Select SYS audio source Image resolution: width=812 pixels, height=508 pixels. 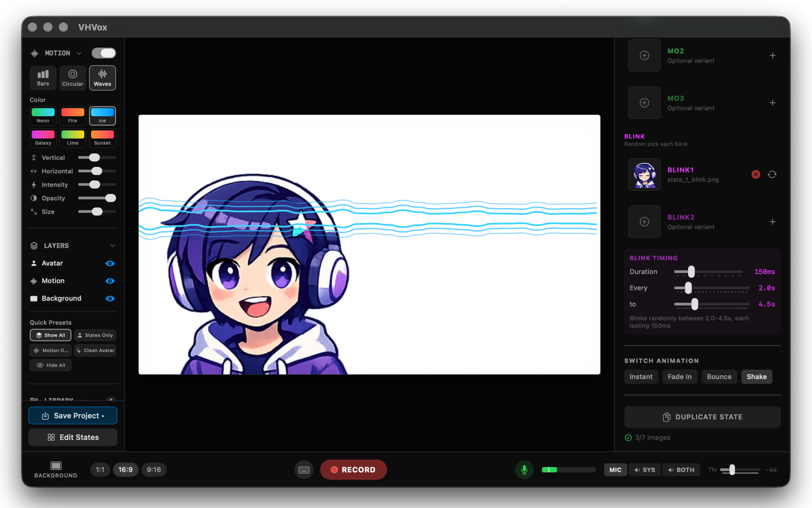(x=645, y=470)
